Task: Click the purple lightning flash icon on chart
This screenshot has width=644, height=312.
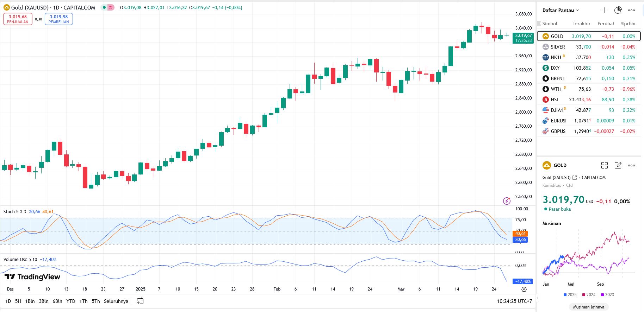Action: (507, 201)
